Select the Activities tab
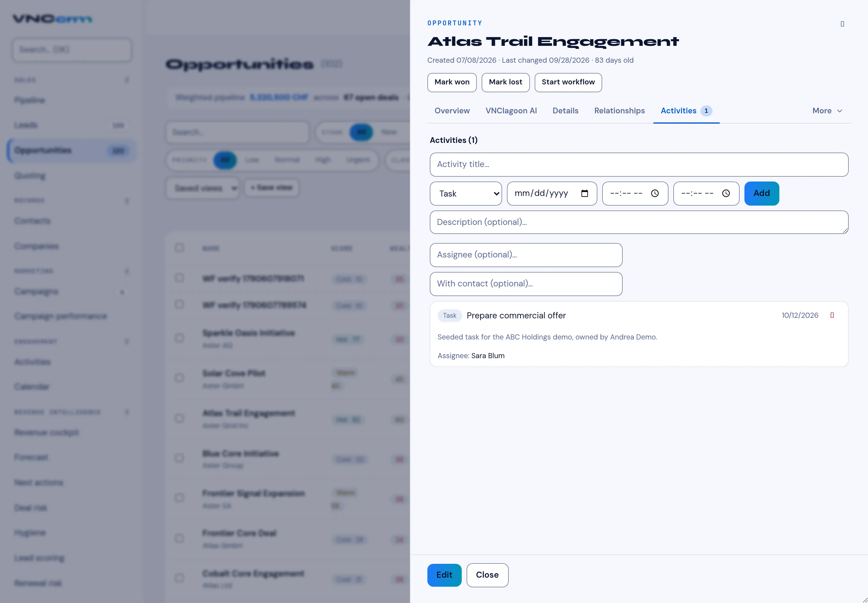This screenshot has height=603, width=868. point(686,111)
